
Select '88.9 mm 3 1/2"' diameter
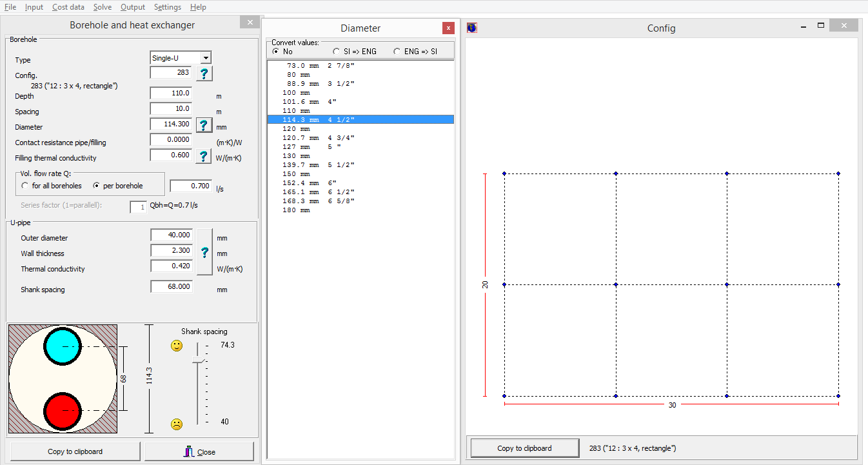(360, 84)
